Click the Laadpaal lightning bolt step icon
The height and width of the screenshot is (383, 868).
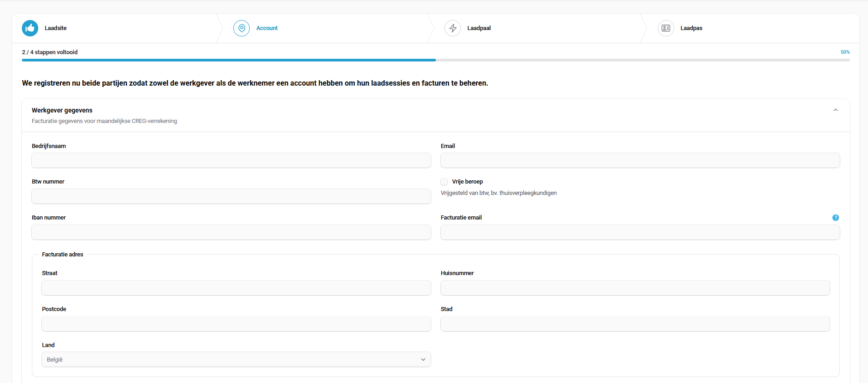453,28
